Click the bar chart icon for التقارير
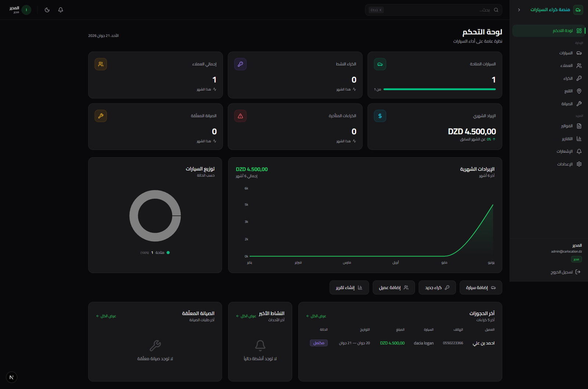This screenshot has height=389, width=588. [579, 139]
